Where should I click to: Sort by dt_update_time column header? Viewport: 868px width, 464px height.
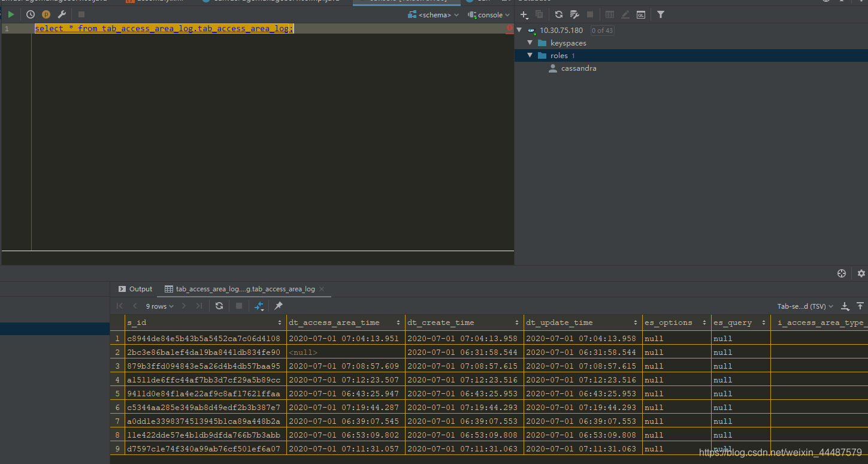583,323
